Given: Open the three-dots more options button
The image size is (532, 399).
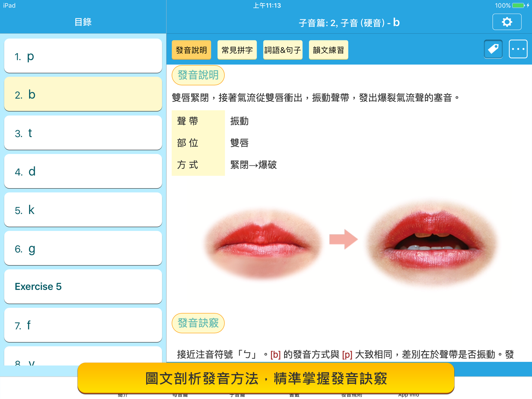Looking at the screenshot, I should point(518,49).
